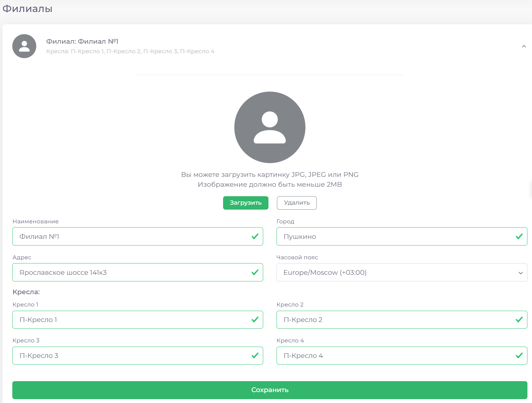
Task: Click checkmark icon in Наименование field
Action: coord(255,236)
